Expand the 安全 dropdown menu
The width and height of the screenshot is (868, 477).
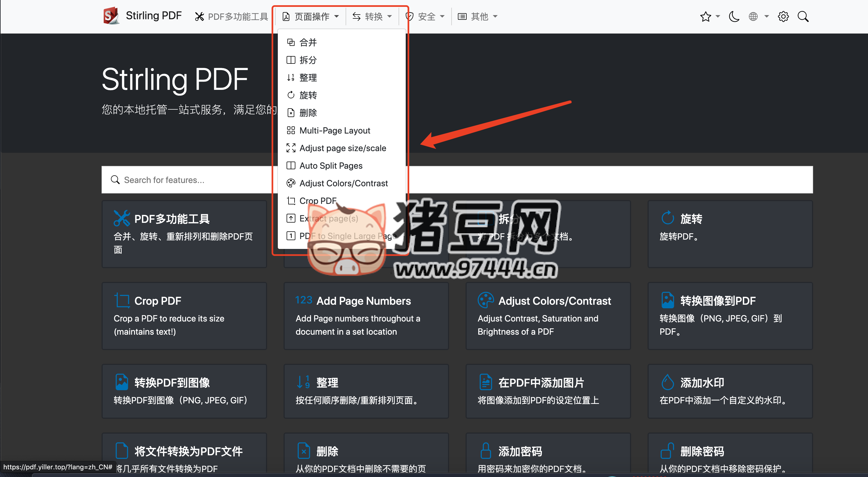point(425,16)
